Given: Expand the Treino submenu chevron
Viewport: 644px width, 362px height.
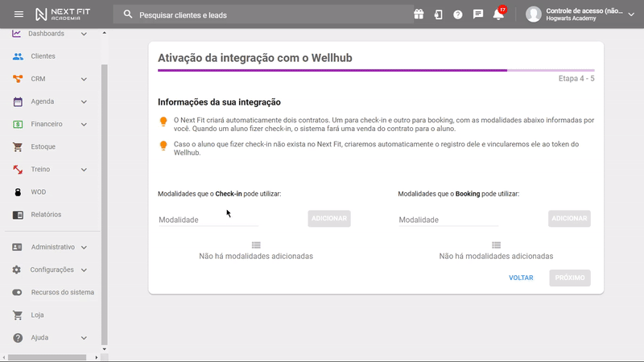Looking at the screenshot, I should (84, 169).
